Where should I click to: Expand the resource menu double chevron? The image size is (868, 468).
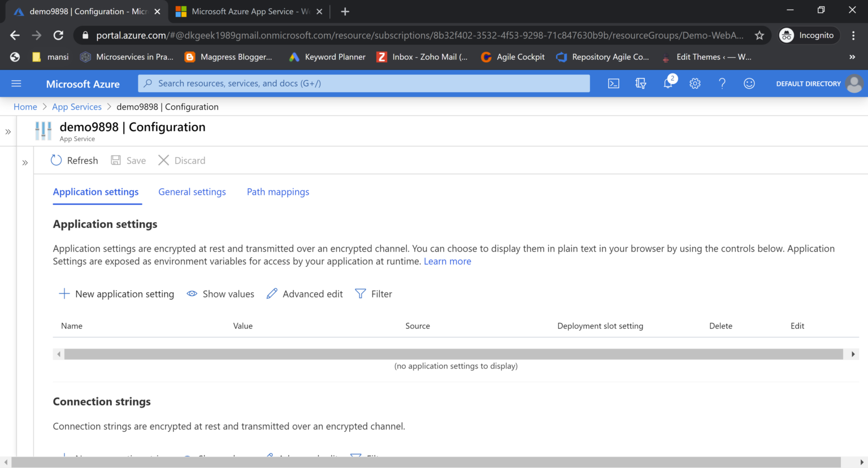[25, 163]
